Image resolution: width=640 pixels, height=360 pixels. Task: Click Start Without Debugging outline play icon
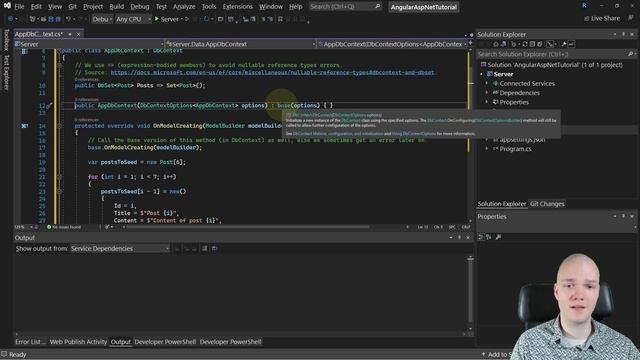pyautogui.click(x=187, y=19)
